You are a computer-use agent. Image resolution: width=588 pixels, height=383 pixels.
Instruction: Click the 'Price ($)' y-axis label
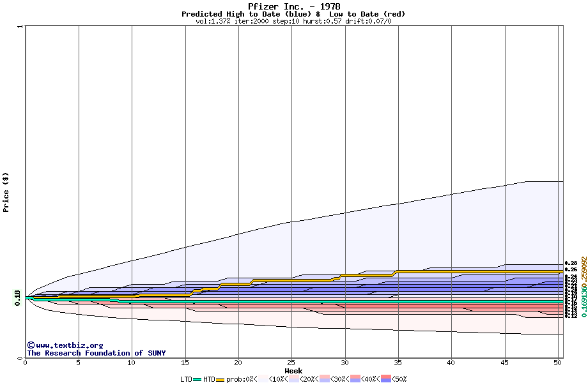click(6, 192)
